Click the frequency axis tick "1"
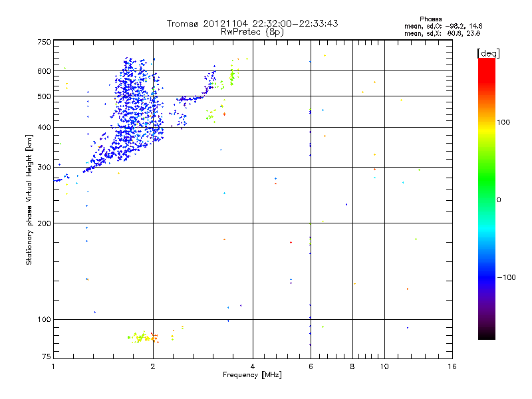 click(53, 366)
